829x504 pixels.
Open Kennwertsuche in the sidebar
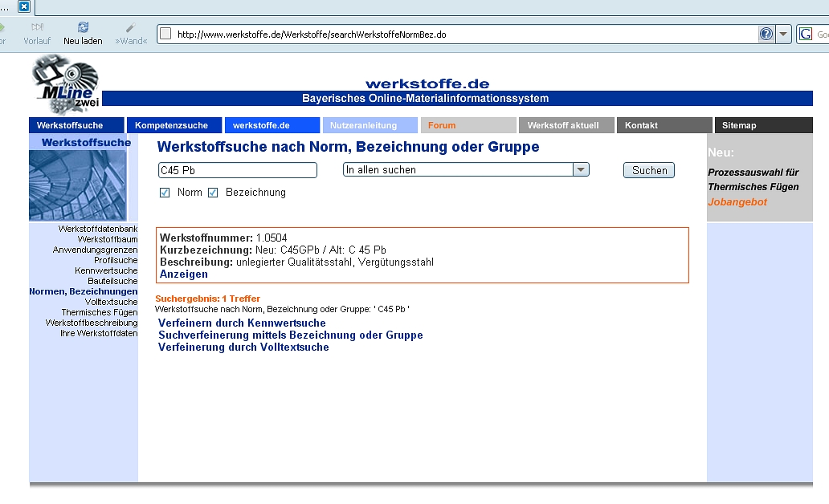click(106, 270)
